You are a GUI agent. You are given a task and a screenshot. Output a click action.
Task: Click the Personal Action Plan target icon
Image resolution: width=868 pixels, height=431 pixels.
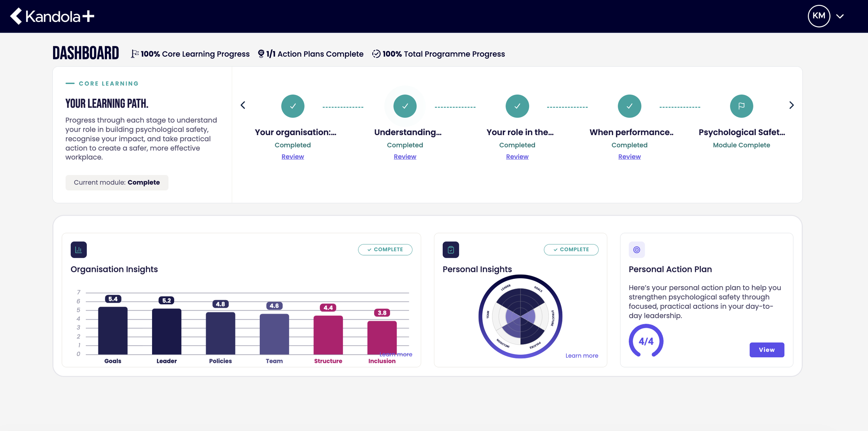(636, 250)
